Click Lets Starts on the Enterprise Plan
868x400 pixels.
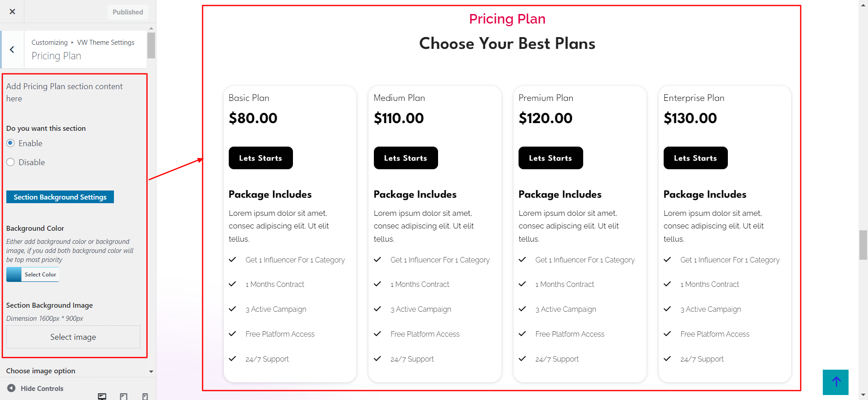[695, 158]
